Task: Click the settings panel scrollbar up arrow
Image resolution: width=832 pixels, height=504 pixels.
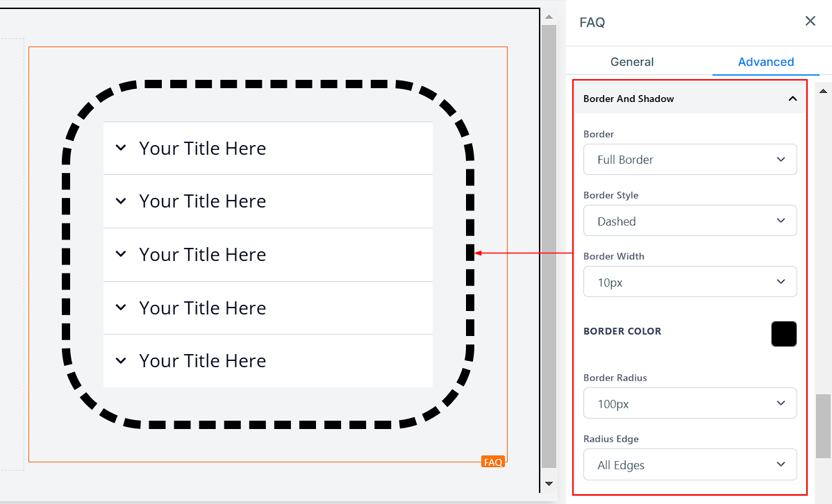Action: (823, 91)
